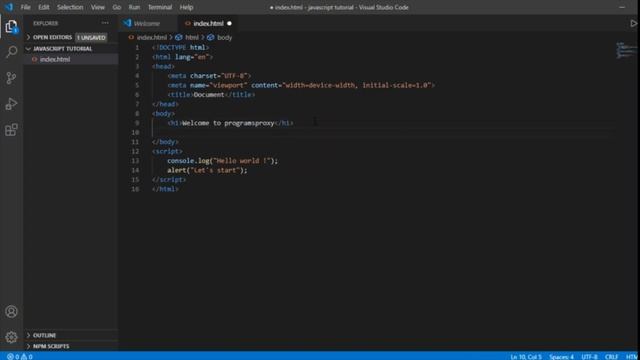Screen dimensions: 640x360
Task: Open the View menu
Action: click(x=98, y=7)
